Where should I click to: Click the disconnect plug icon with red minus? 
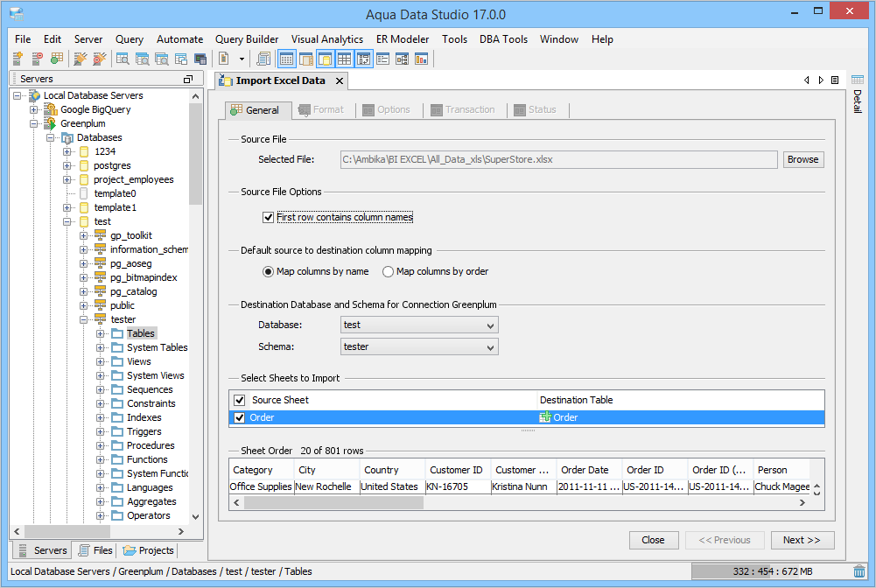click(100, 59)
